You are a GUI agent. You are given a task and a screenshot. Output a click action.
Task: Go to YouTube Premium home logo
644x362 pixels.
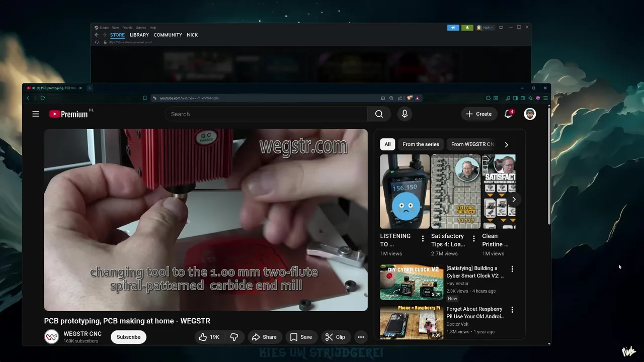coord(69,114)
